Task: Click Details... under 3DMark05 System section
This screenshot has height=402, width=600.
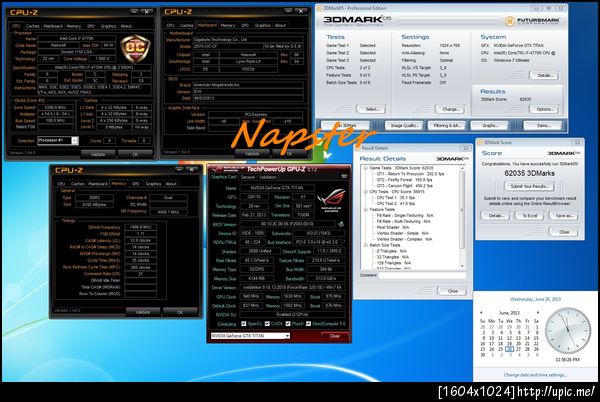Action: (x=545, y=75)
